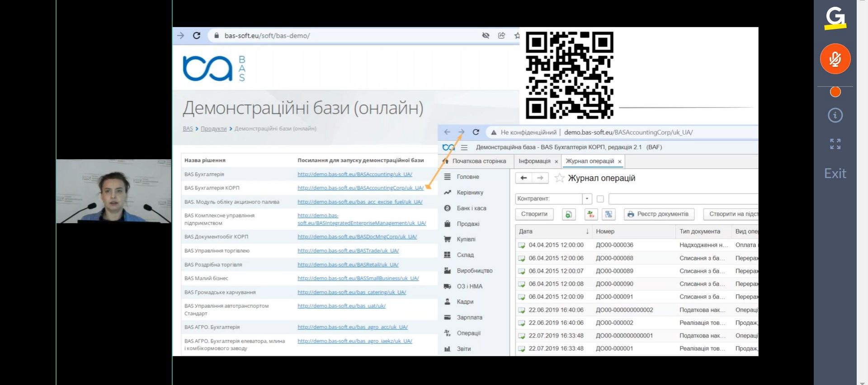Unmute the microphone in webinar sidebar

click(835, 59)
